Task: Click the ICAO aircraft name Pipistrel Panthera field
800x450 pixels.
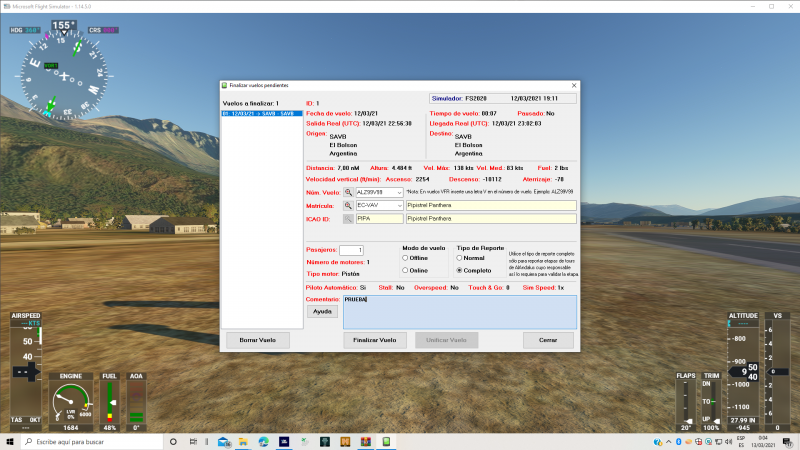Action: pyautogui.click(x=491, y=218)
